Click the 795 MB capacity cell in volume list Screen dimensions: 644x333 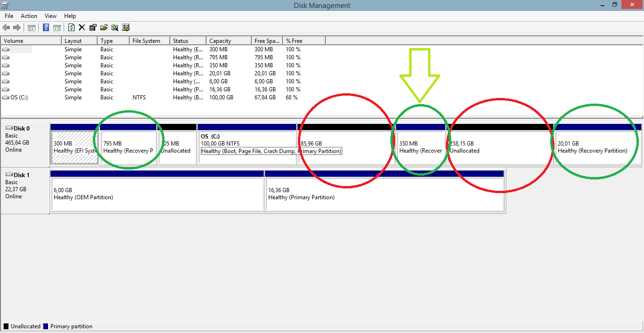218,57
